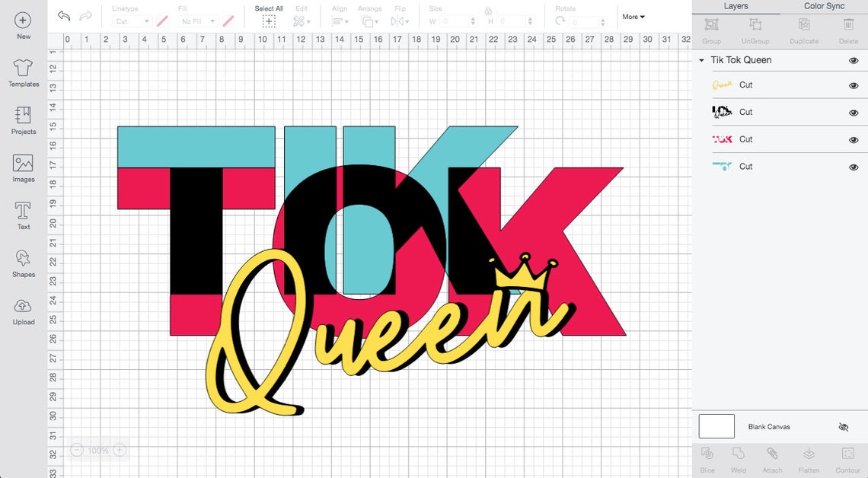Open the Edit dropdown
868x478 pixels.
pyautogui.click(x=302, y=21)
